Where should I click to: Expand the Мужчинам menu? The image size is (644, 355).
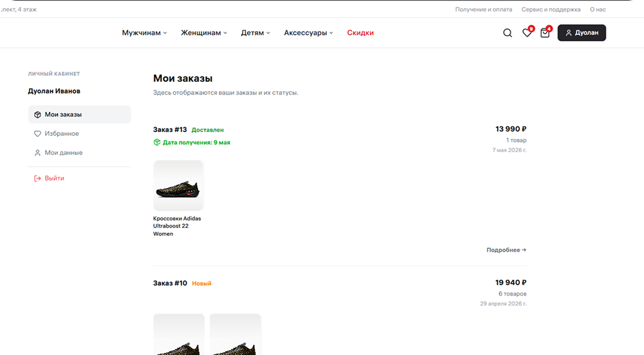(x=144, y=33)
